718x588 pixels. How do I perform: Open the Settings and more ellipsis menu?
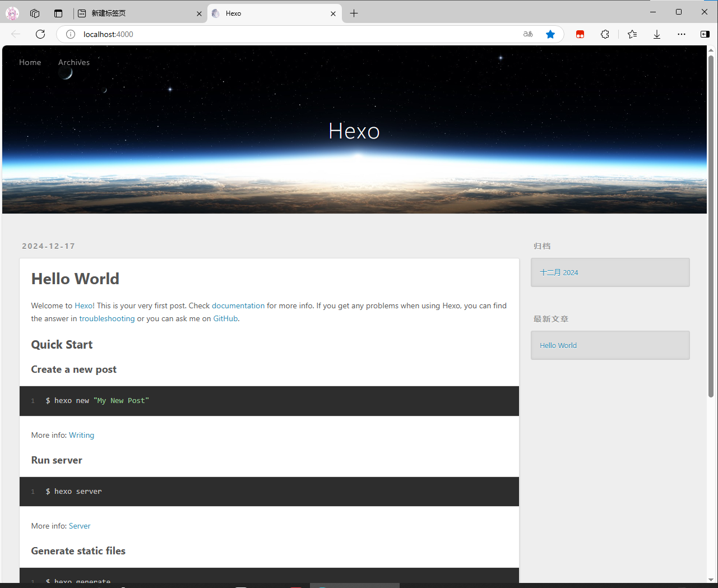tap(682, 34)
